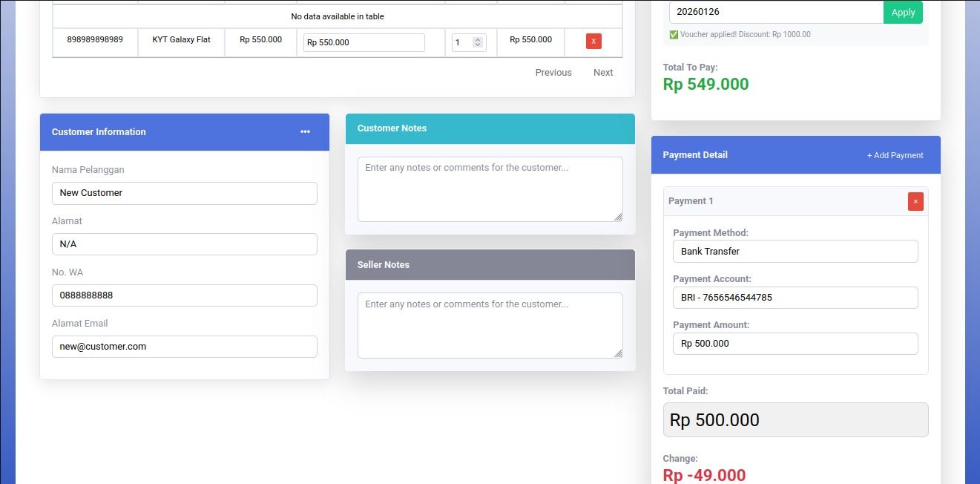Screen dimensions: 980x484
Task: Open the Payment Method dropdown showing Bank Transfer
Action: [795, 251]
